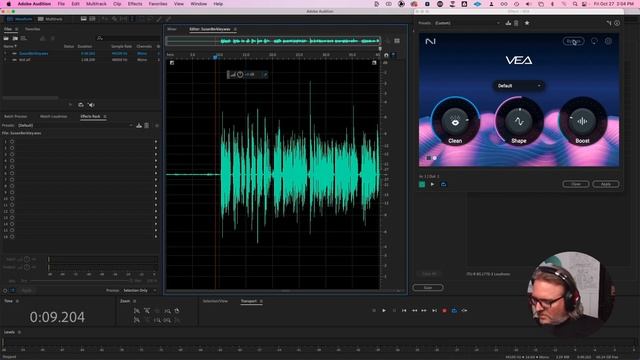Click the import file icon in Files panel
The width and height of the screenshot is (640, 360).
pyautogui.click(x=15, y=38)
